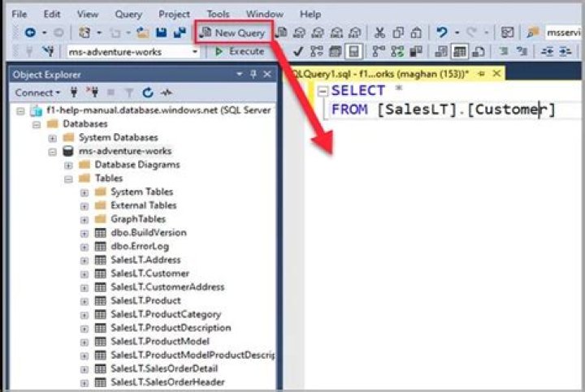Toggle IntelliSense Enabled button
Image resolution: width=585 pixels, height=392 pixels.
(x=353, y=51)
